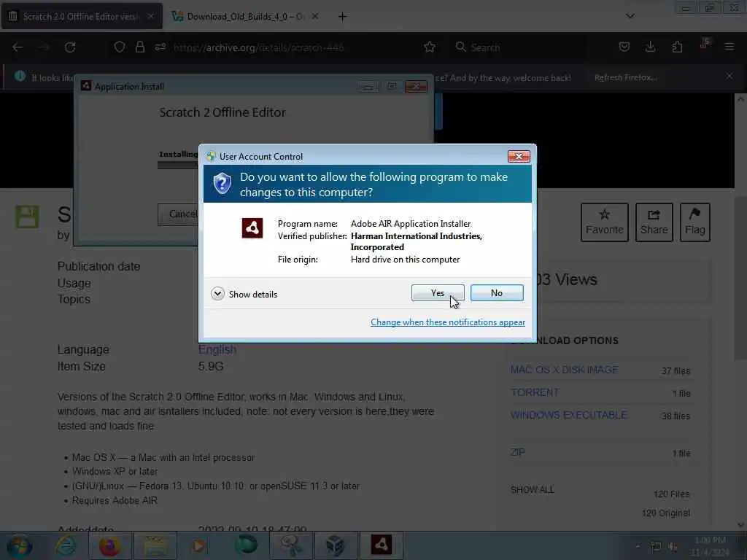Viewport: 747px width, 560px height.
Task: Click the taskbar volume icon
Action: pyautogui.click(x=673, y=547)
